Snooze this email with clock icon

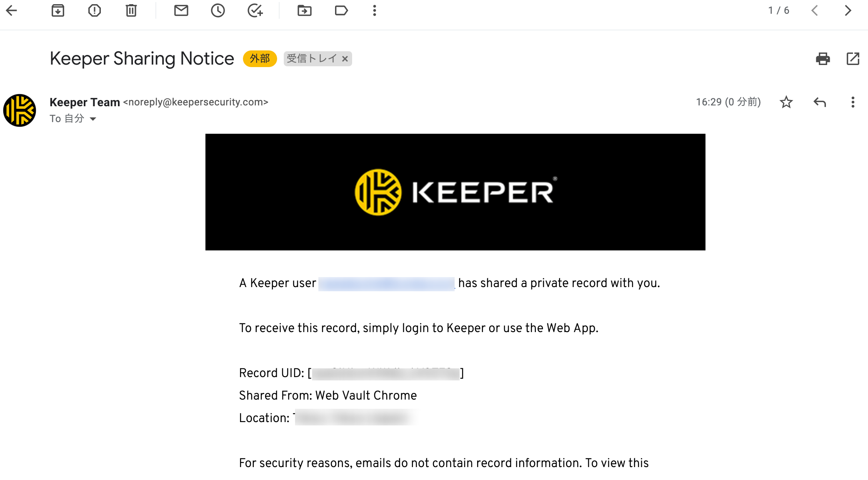click(218, 10)
